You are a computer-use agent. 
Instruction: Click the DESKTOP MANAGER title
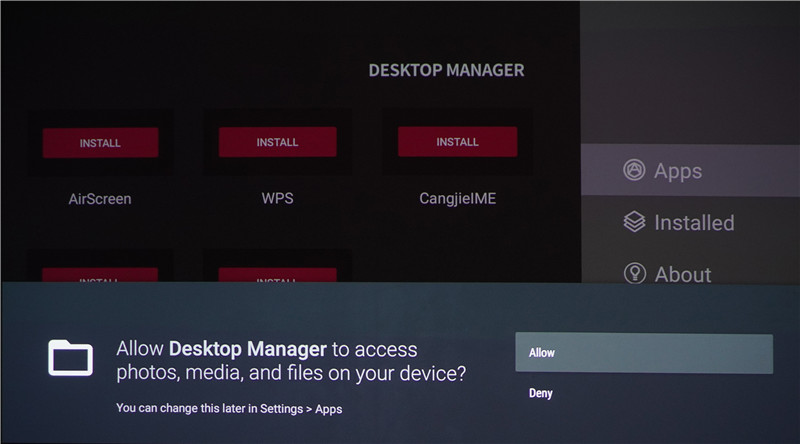tap(446, 70)
